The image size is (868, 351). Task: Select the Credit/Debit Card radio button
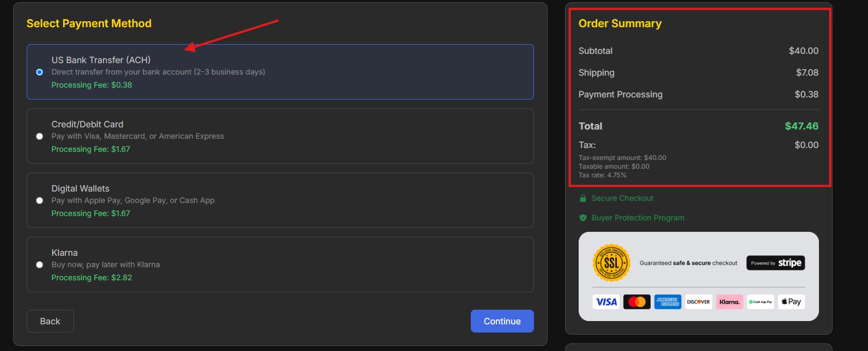tap(39, 136)
